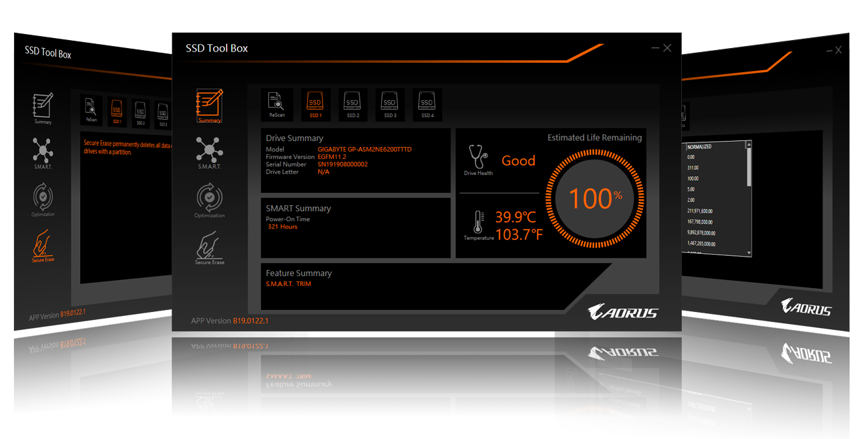
Task: Click ReScan icon in the left window
Action: tap(91, 110)
